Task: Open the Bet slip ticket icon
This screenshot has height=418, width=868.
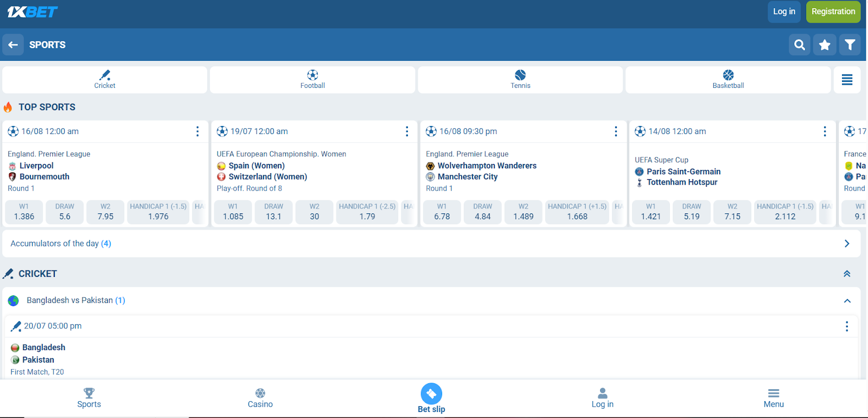Action: 431,394
